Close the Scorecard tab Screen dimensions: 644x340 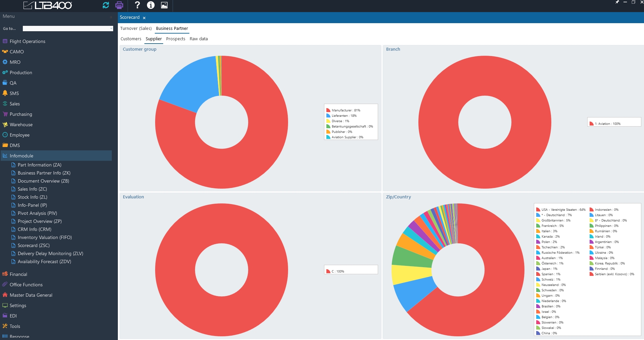click(x=144, y=18)
